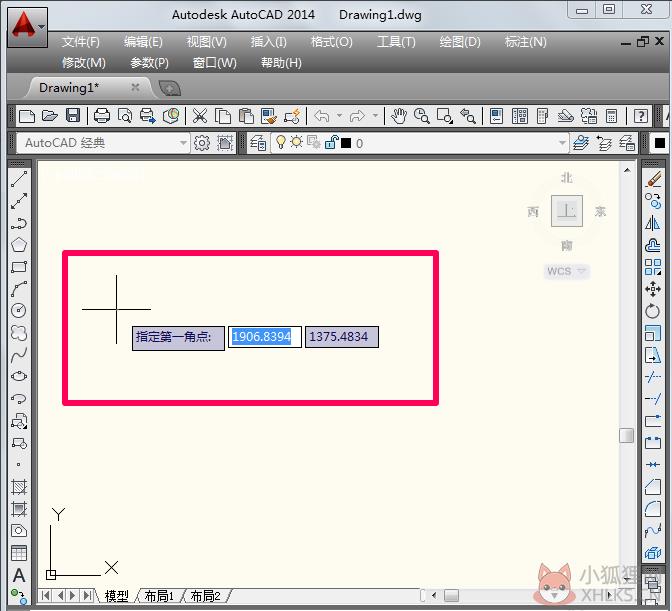
Task: Select the Arc tool
Action: 19,289
